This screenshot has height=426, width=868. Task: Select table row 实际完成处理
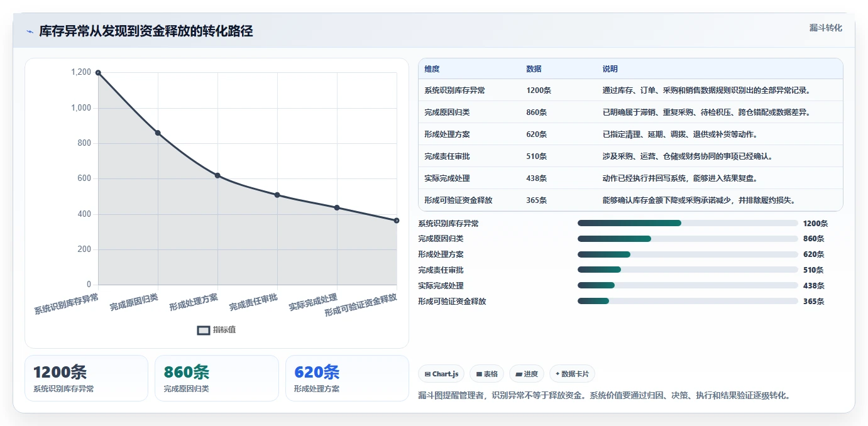point(630,178)
